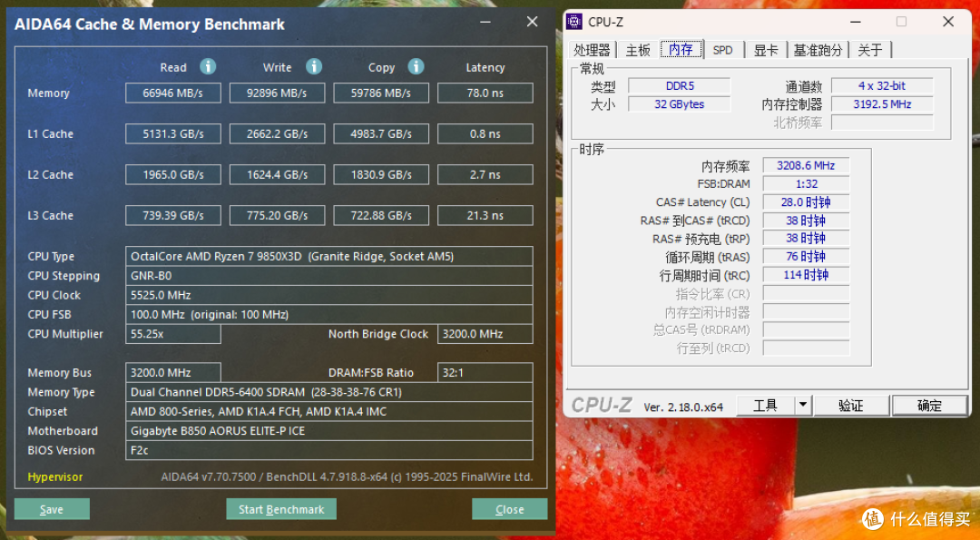Click the Memory Read value 66946 MB/s
This screenshot has width=980, height=540.
(x=173, y=93)
